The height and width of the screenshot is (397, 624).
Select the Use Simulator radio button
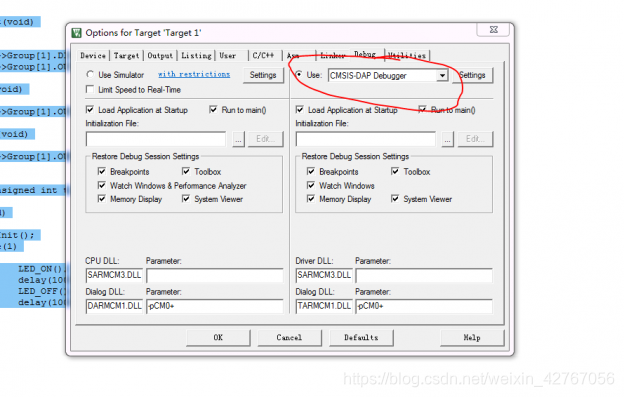click(90, 74)
